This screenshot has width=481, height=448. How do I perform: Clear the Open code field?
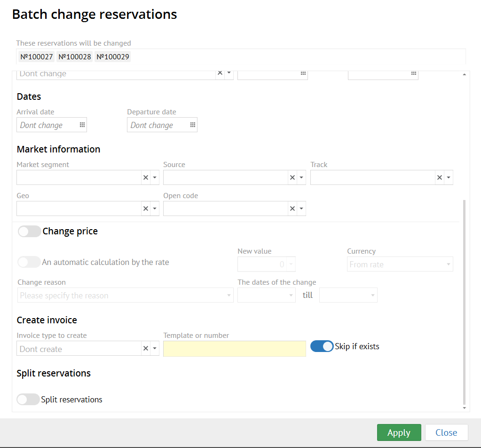click(292, 208)
